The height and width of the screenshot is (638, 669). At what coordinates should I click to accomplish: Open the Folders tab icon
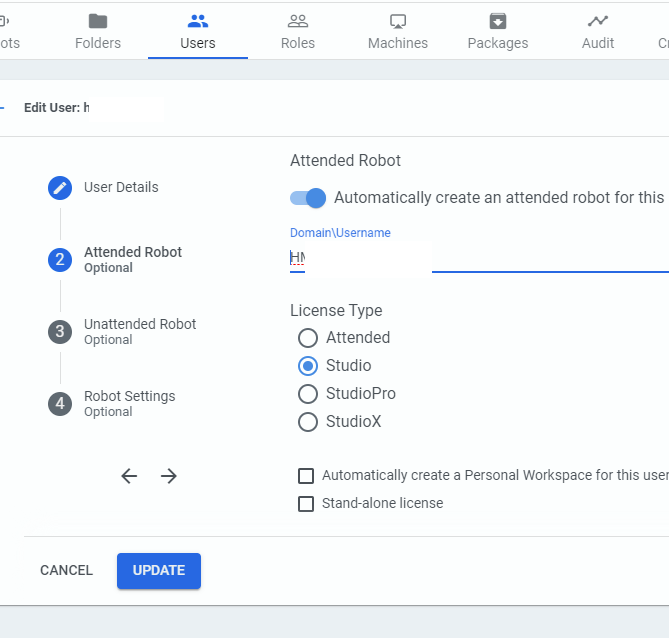click(98, 21)
